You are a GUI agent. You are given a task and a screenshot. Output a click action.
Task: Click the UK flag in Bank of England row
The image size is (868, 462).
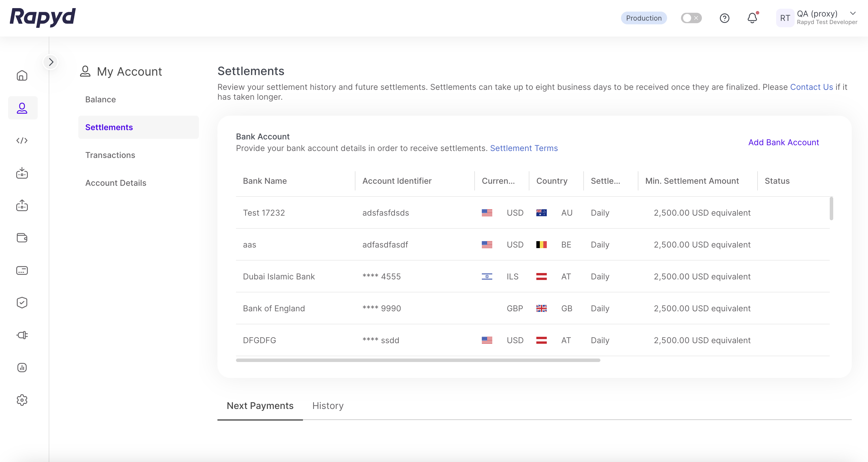[x=541, y=308]
